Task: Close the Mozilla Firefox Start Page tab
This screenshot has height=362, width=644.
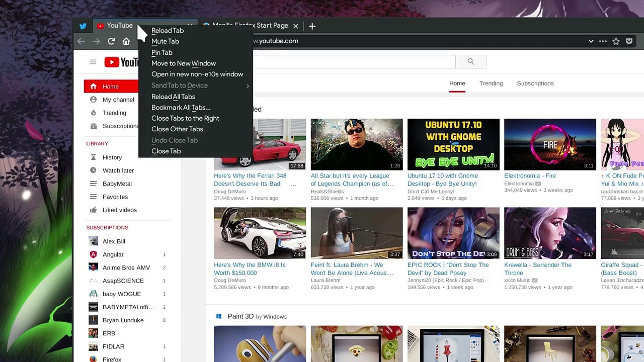Action: click(x=296, y=26)
